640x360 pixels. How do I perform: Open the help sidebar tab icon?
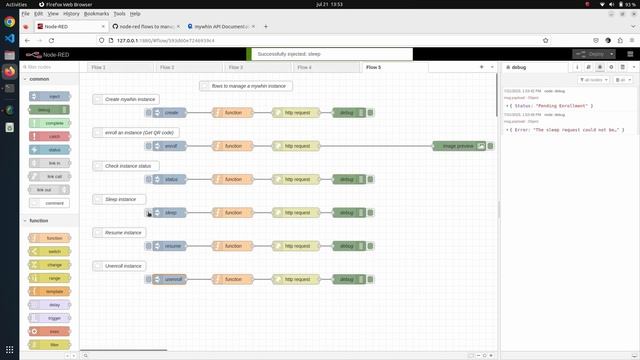pos(588,67)
